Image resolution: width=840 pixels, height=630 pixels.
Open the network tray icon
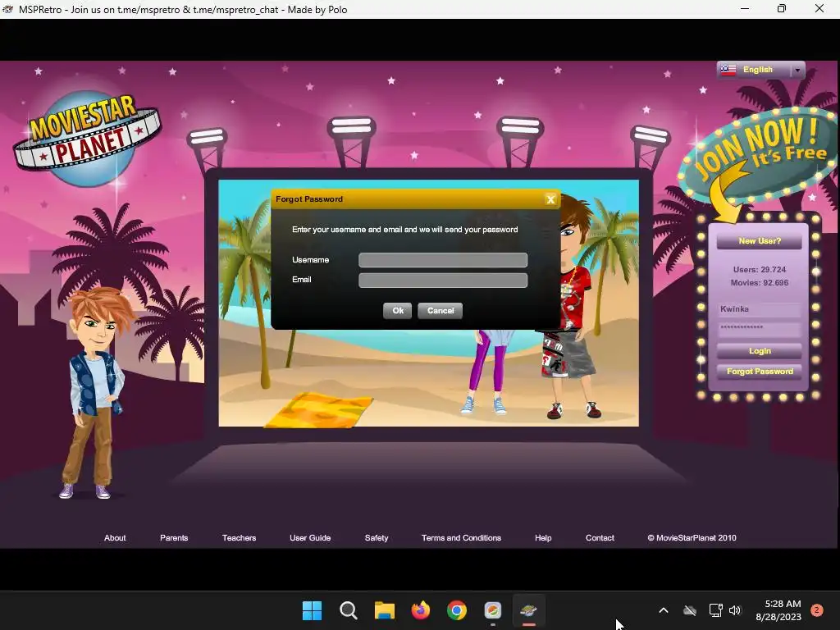point(715,610)
